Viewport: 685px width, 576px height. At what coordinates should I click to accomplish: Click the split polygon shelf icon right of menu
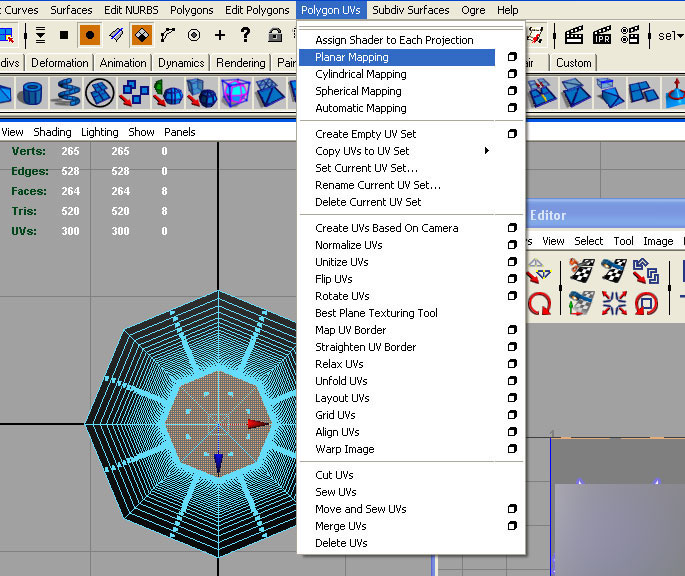tap(542, 93)
